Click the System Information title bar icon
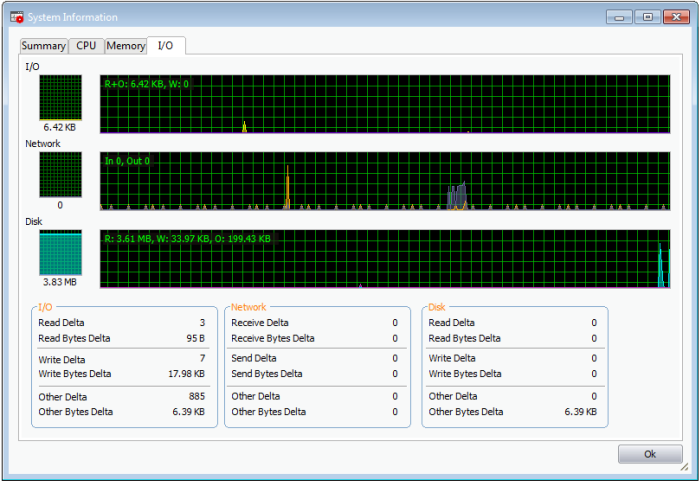This screenshot has width=700, height=484. [17, 17]
